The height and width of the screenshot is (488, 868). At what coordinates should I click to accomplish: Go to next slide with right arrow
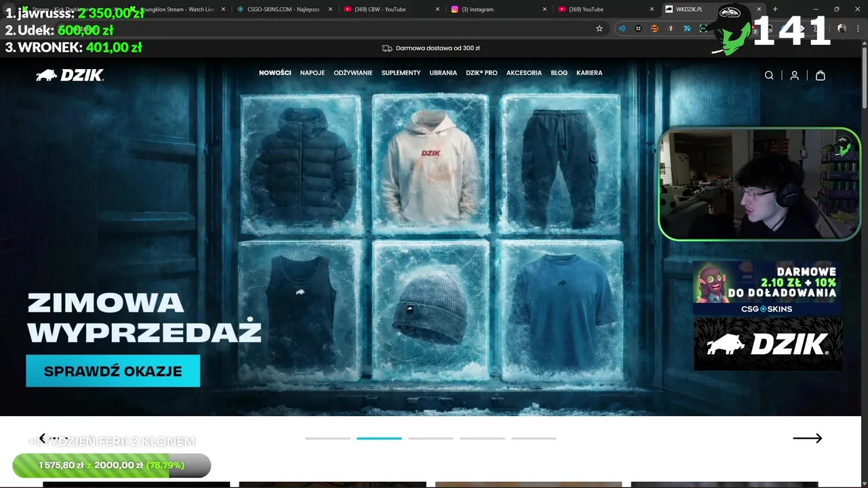point(807,439)
